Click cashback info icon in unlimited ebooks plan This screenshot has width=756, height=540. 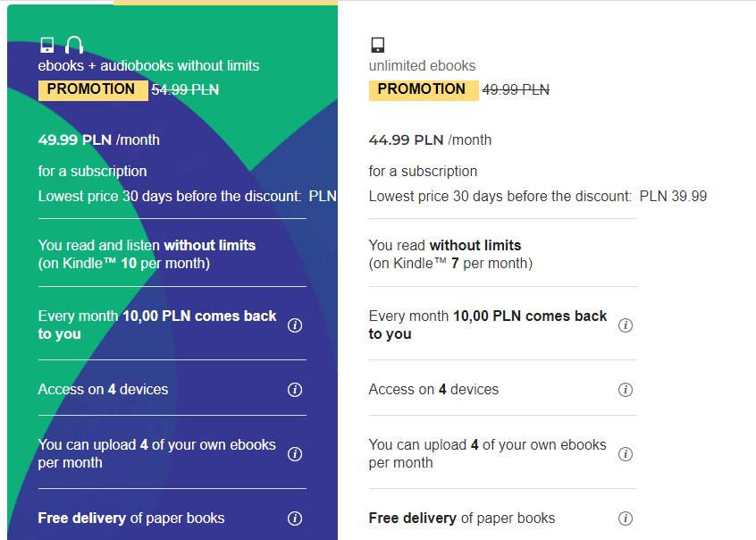[x=626, y=325]
